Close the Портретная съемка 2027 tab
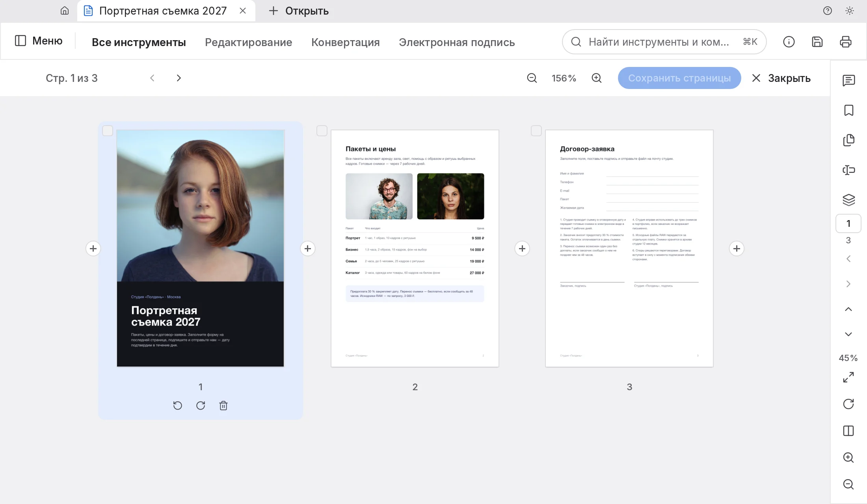867x504 pixels. click(x=243, y=11)
